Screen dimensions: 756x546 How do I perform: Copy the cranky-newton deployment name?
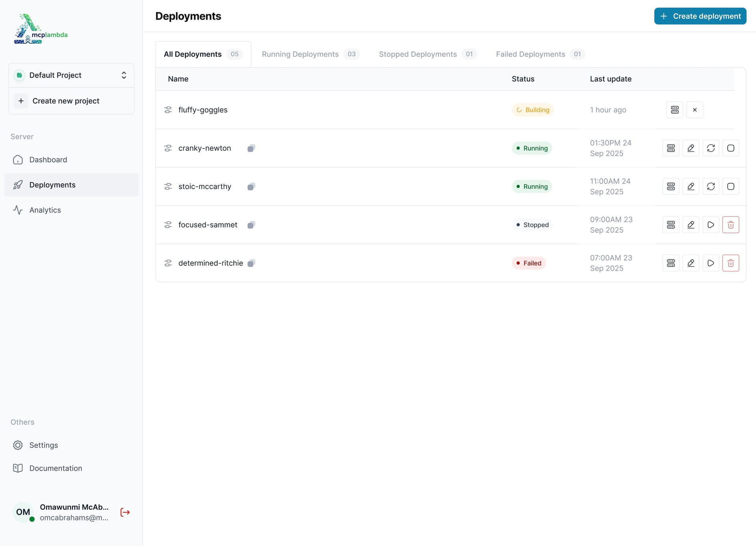tap(251, 148)
